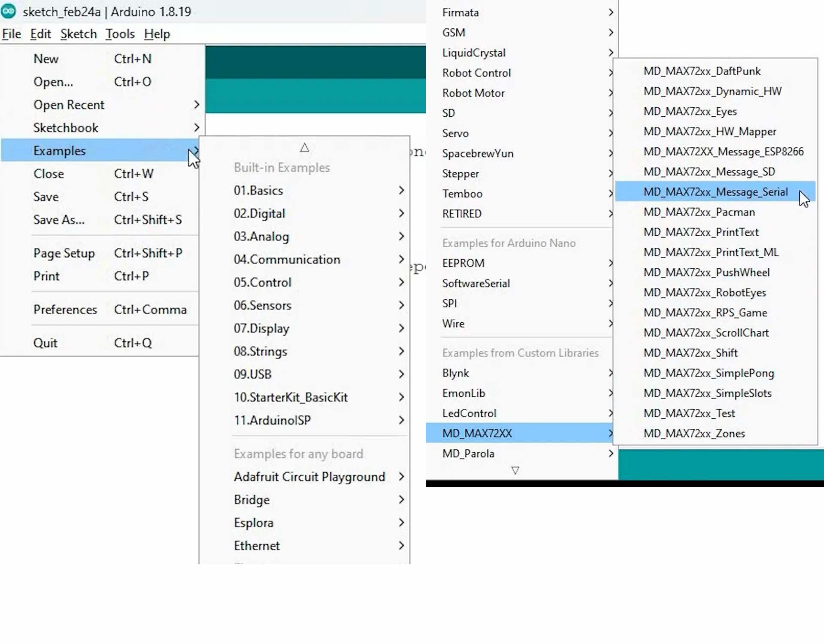The height and width of the screenshot is (644, 824).
Task: Open the LiquidCrystal examples submenu
Action: pos(521,53)
